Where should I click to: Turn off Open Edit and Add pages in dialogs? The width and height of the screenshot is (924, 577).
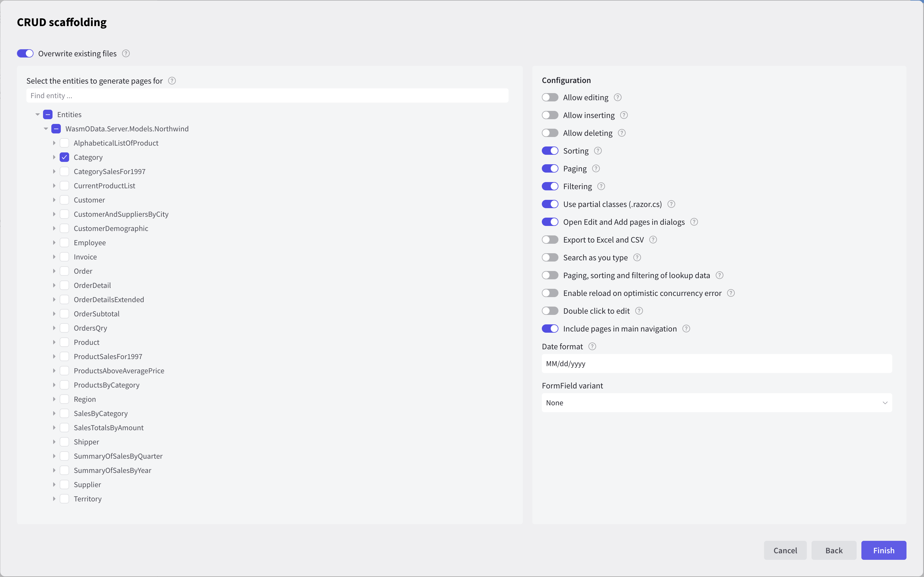(550, 222)
